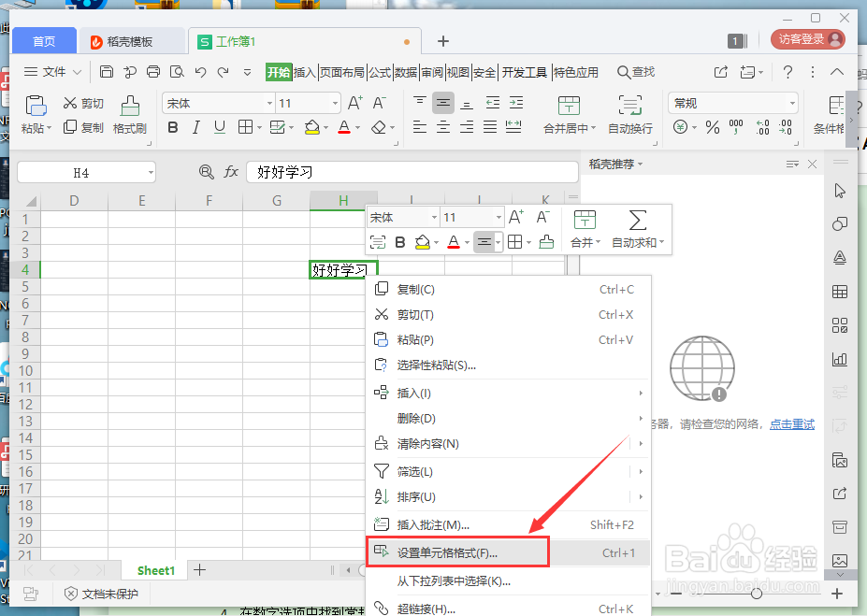Undo the last action
The width and height of the screenshot is (867, 616).
[200, 72]
